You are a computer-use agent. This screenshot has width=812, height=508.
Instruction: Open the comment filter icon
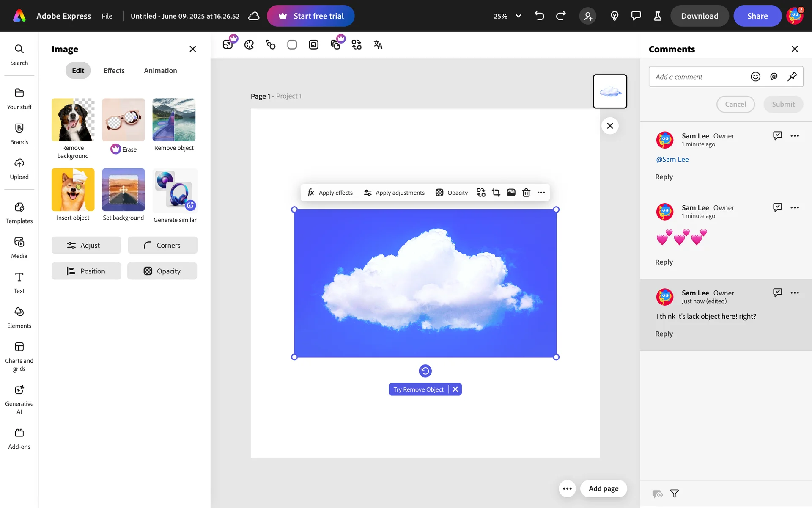pyautogui.click(x=675, y=494)
